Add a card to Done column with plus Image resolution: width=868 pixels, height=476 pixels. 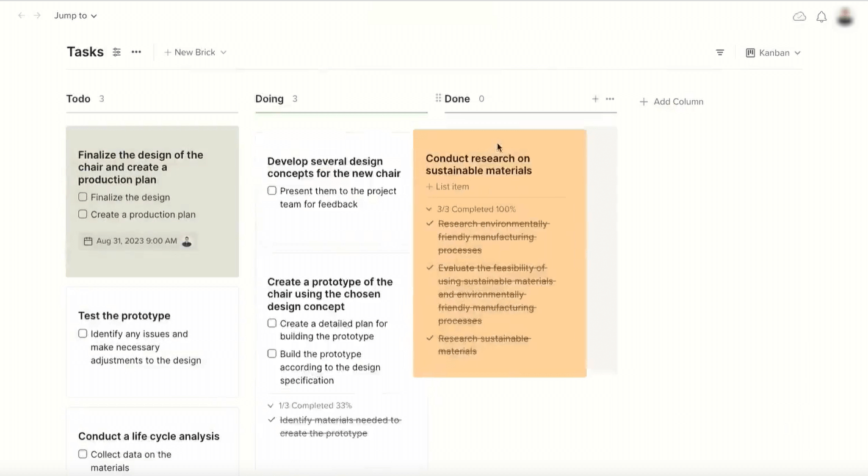coord(595,98)
